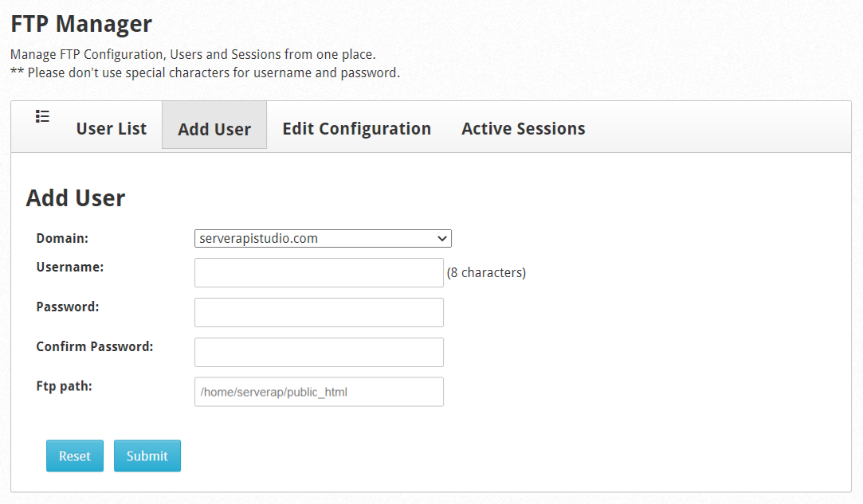Image resolution: width=863 pixels, height=504 pixels.
Task: View the Active Sessions tab
Action: [x=524, y=128]
